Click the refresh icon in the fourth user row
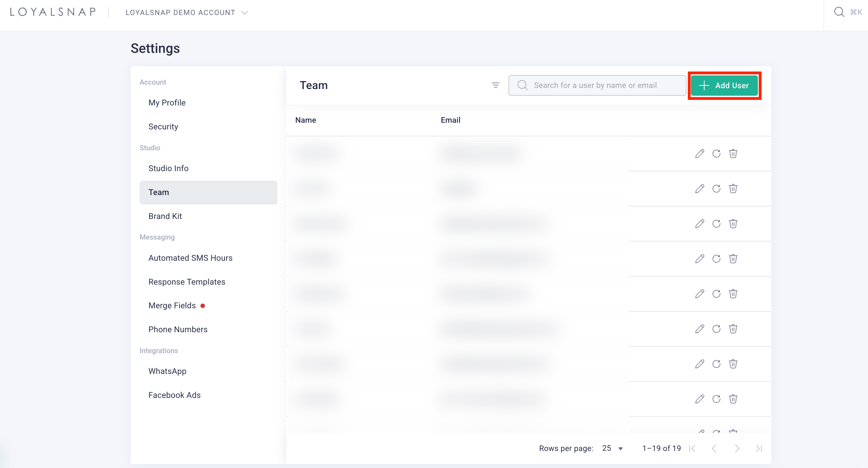This screenshot has height=468, width=868. pos(716,259)
